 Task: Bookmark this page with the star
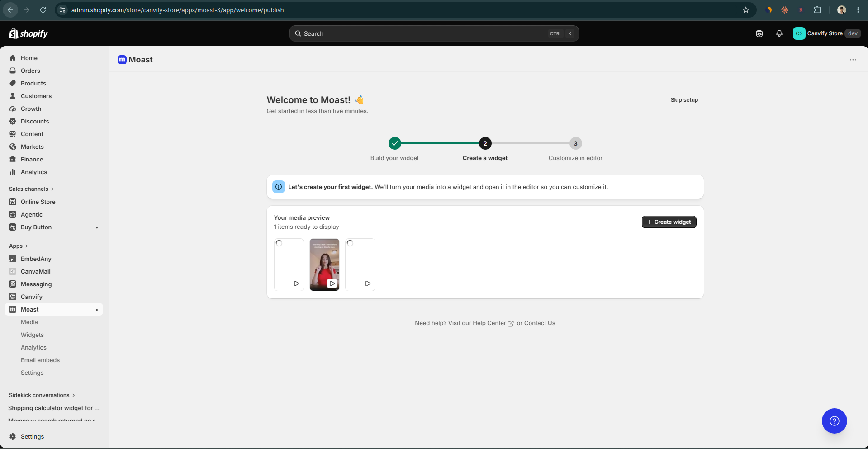[x=746, y=10]
